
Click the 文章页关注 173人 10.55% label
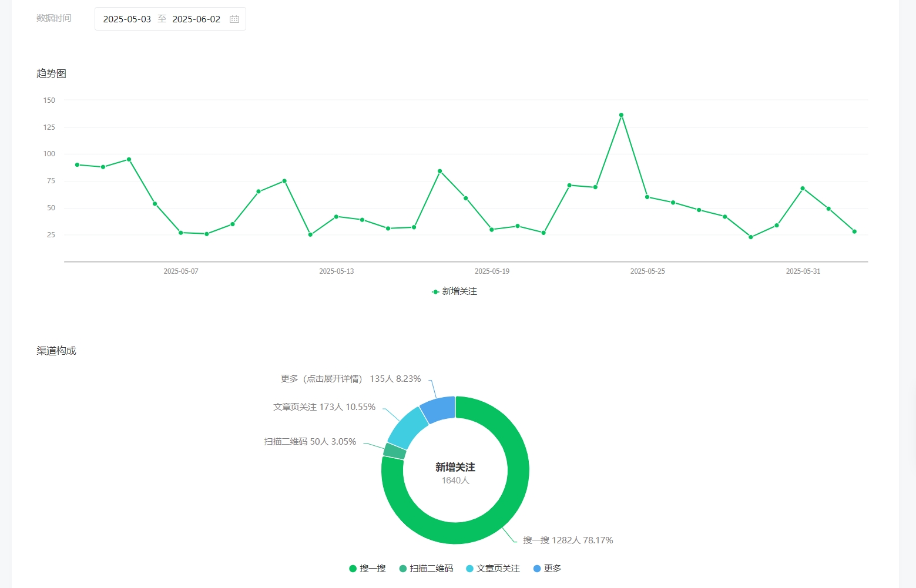(324, 407)
